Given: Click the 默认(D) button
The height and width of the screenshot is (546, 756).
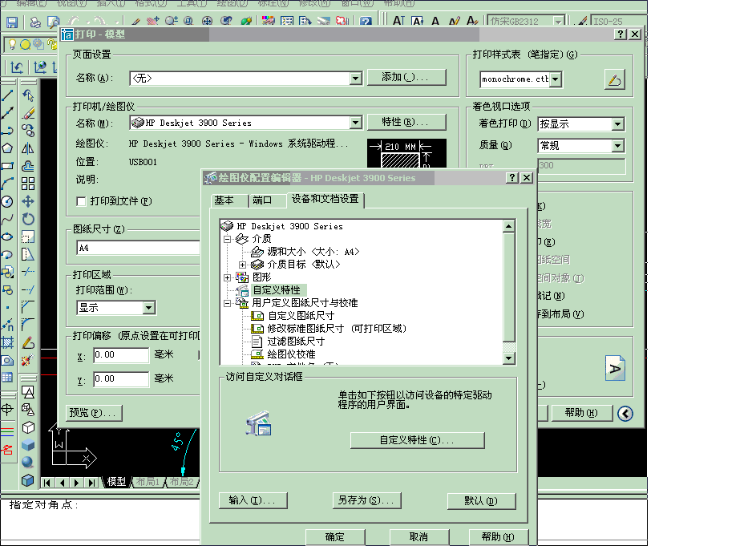Looking at the screenshot, I should click(x=481, y=500).
